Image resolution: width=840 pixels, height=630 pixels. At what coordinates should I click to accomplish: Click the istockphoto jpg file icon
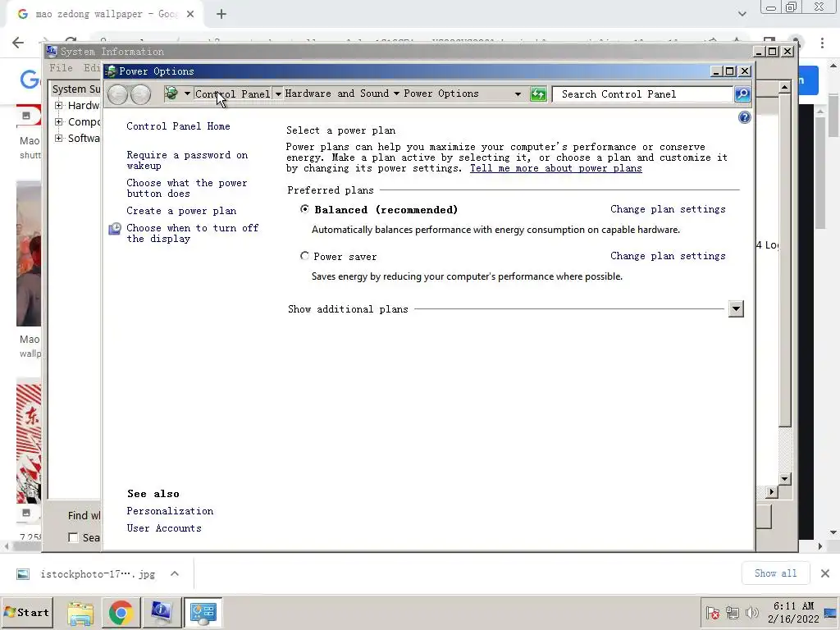23,574
